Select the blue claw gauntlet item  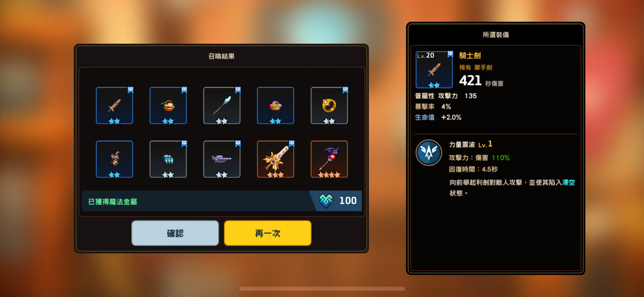[168, 159]
